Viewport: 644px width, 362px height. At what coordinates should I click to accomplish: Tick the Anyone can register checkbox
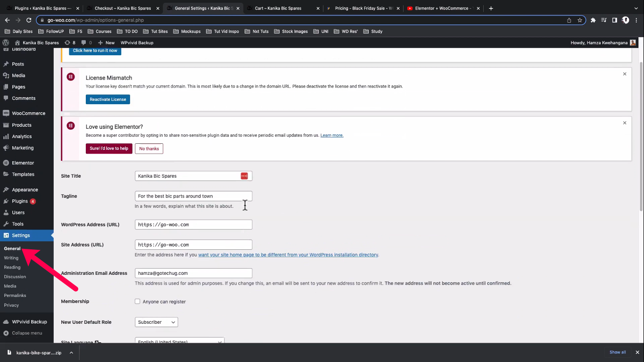138,302
